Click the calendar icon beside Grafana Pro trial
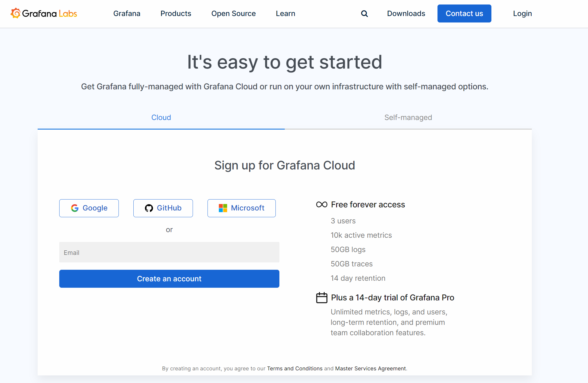The width and height of the screenshot is (588, 383). coord(322,298)
